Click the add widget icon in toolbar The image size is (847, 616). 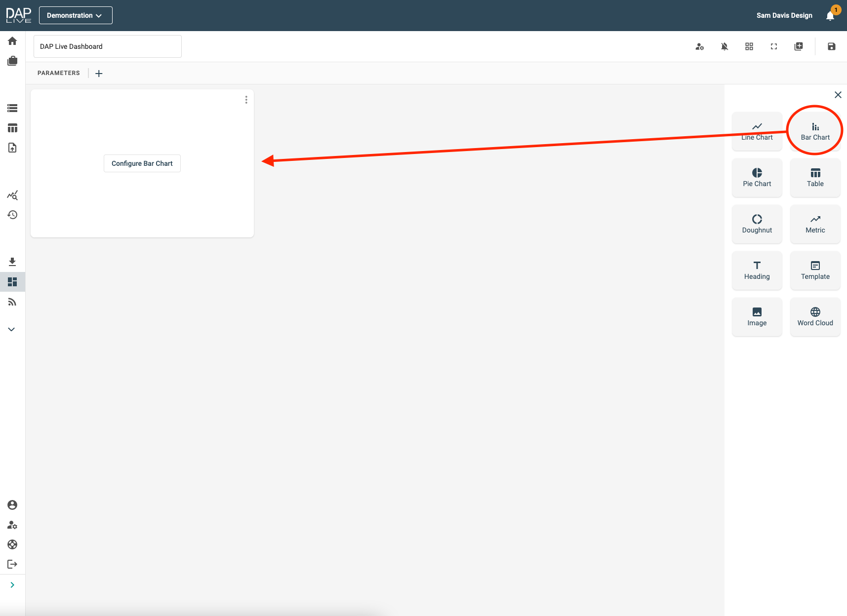point(799,46)
